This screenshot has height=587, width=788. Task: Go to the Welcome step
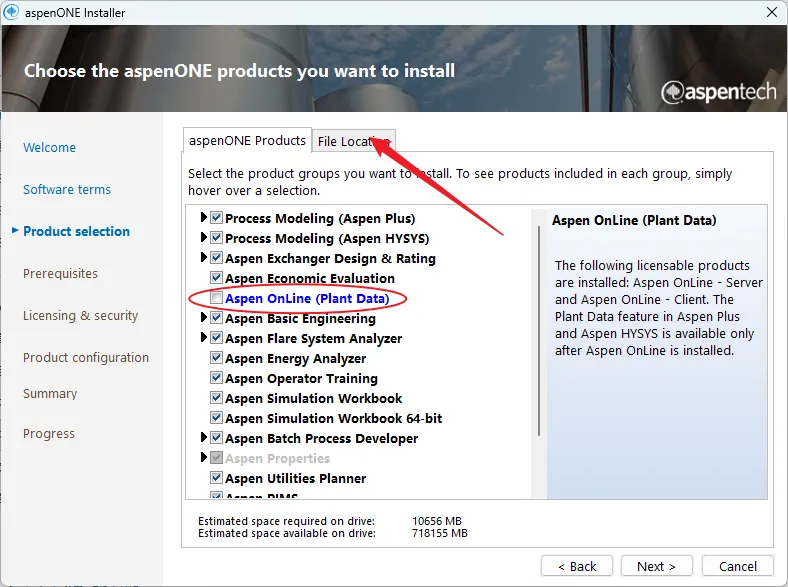tap(49, 148)
